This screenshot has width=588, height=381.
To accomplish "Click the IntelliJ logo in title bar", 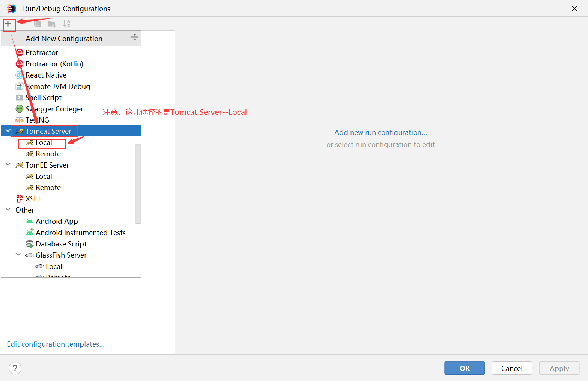I will [12, 8].
